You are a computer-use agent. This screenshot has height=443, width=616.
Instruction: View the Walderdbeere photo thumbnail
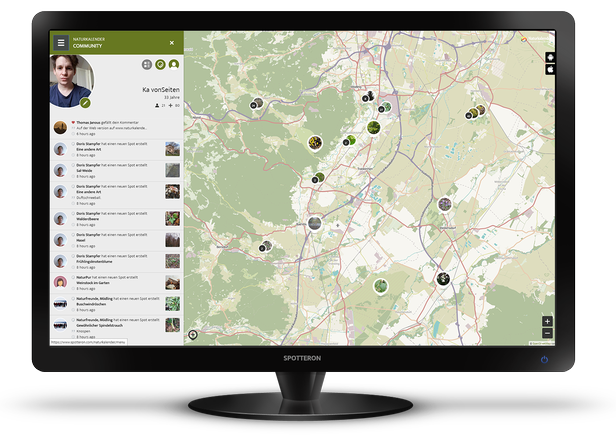172,219
